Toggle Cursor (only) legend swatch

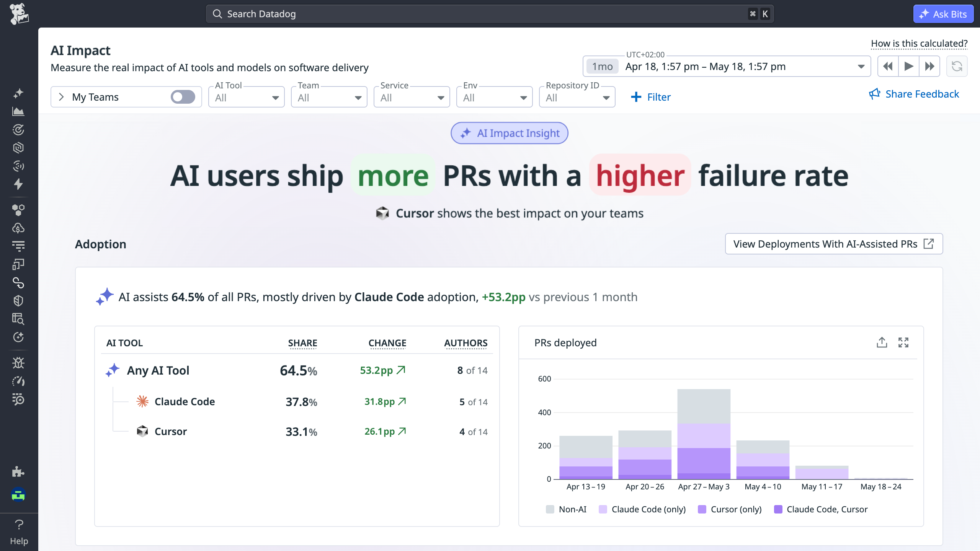702,509
